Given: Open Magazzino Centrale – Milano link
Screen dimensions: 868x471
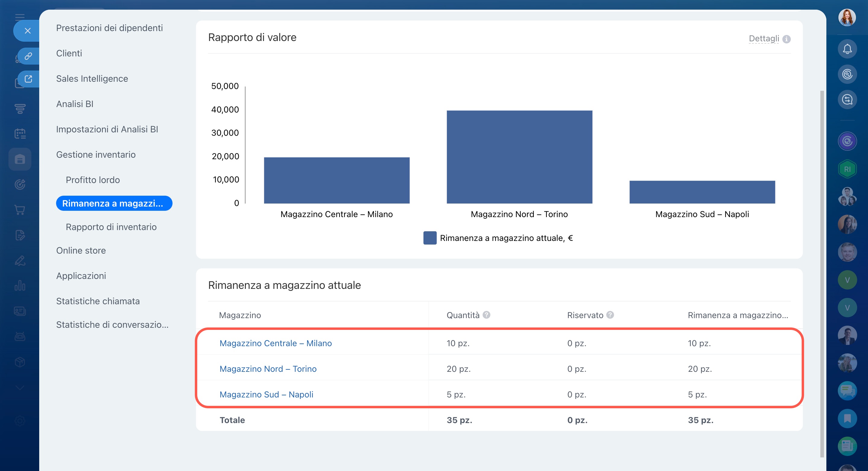Looking at the screenshot, I should [275, 343].
